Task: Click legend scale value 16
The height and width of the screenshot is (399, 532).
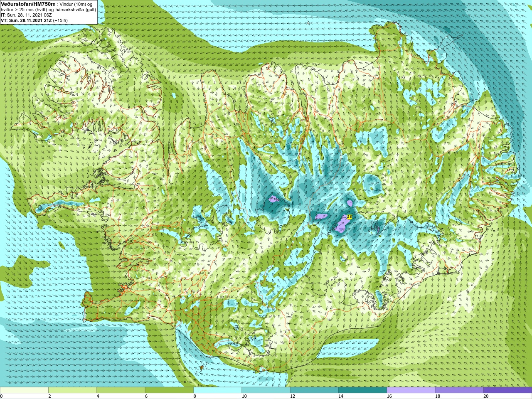Action: 389,396
